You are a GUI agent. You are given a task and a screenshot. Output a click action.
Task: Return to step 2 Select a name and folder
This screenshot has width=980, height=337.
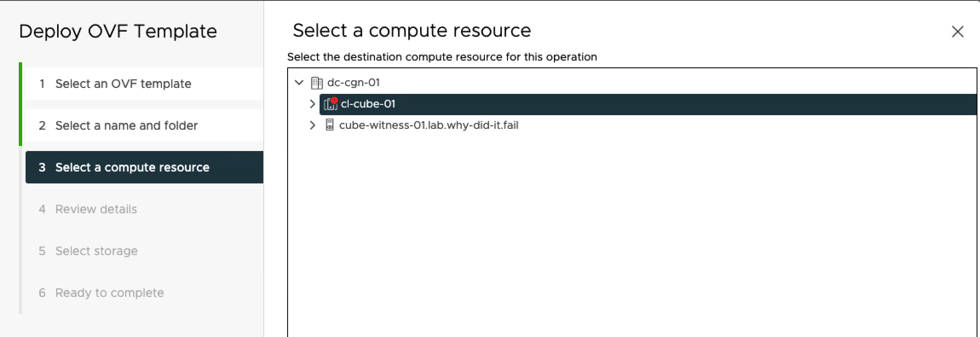127,125
